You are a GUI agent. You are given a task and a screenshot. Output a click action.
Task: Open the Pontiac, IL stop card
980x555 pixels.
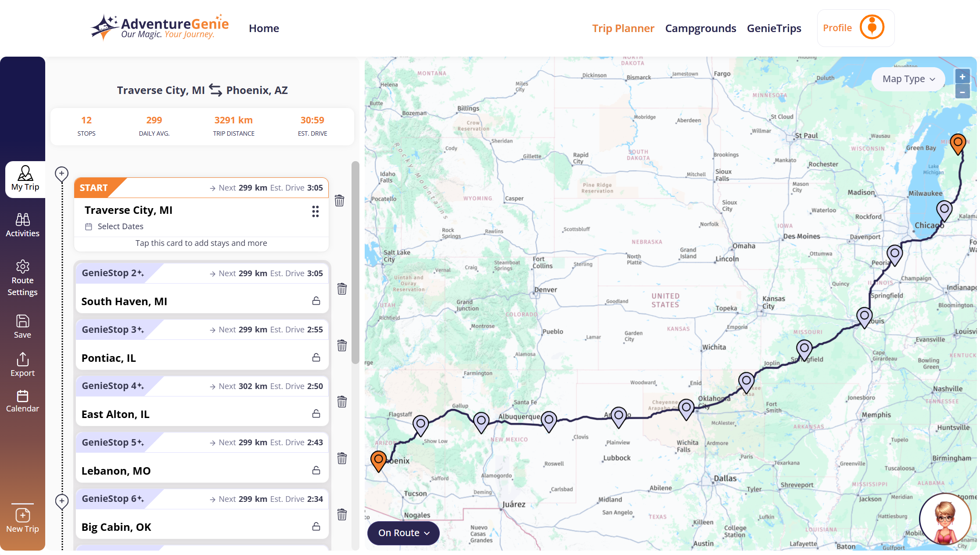[x=202, y=344]
